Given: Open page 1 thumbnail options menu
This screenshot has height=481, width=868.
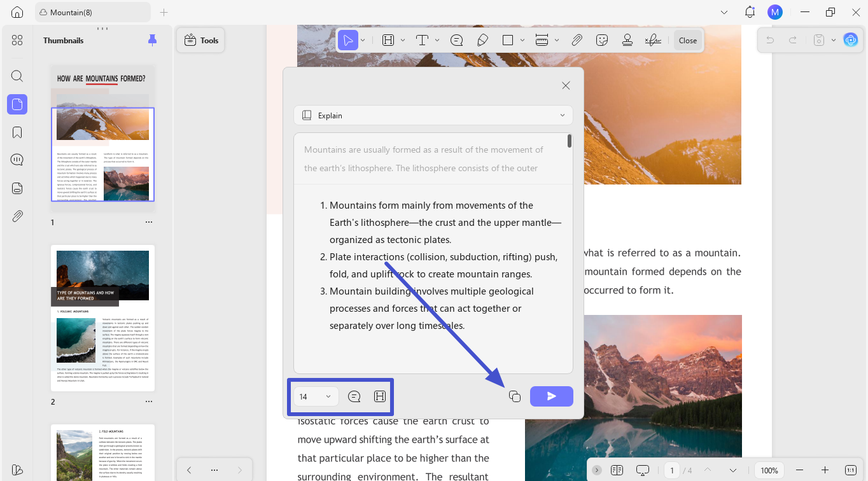Looking at the screenshot, I should (149, 222).
